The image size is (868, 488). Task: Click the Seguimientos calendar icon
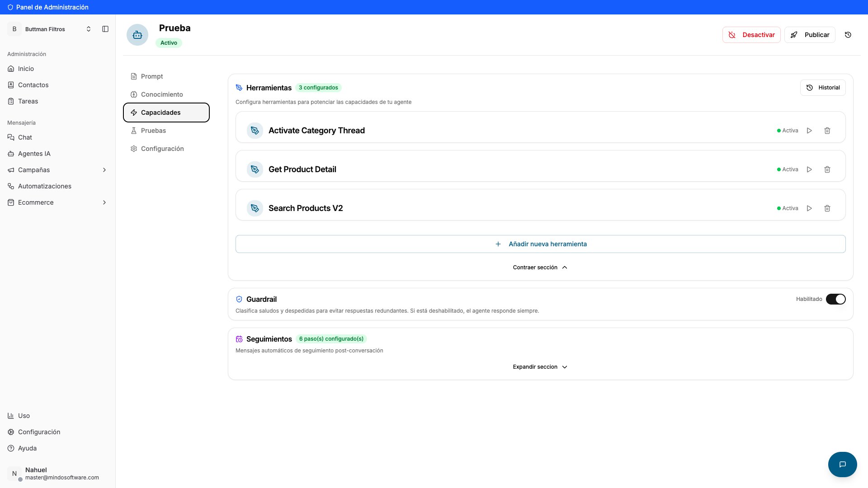(x=239, y=339)
